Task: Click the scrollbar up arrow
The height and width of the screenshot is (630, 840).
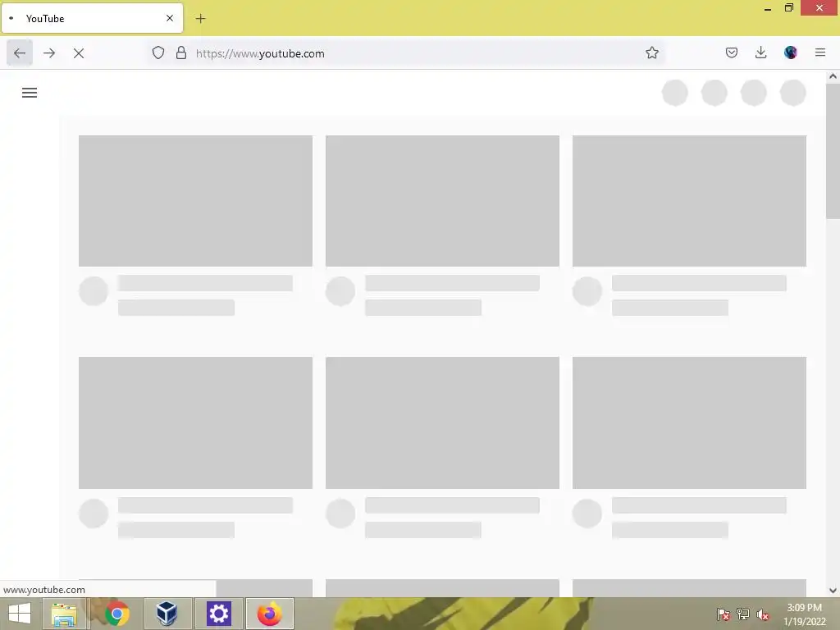Action: click(833, 76)
